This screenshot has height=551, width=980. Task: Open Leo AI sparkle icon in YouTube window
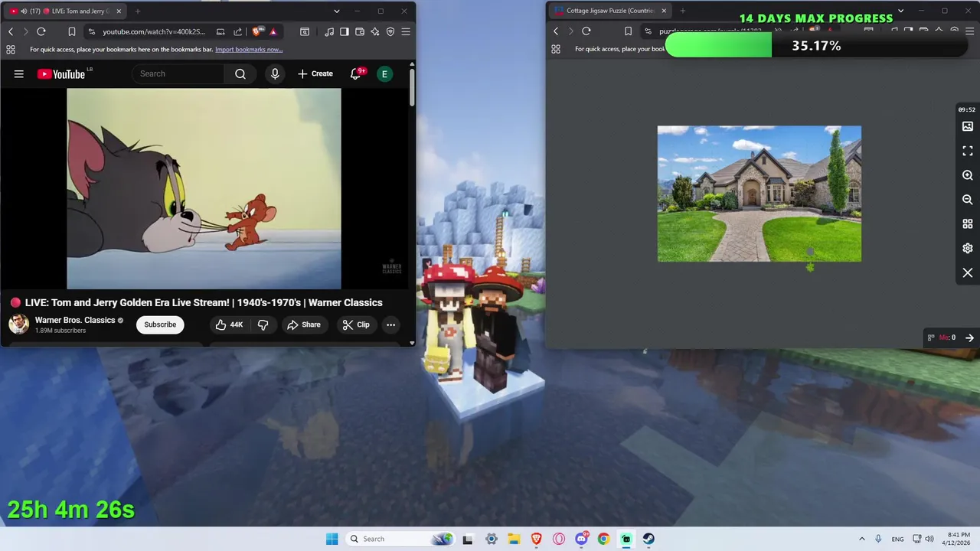375,31
